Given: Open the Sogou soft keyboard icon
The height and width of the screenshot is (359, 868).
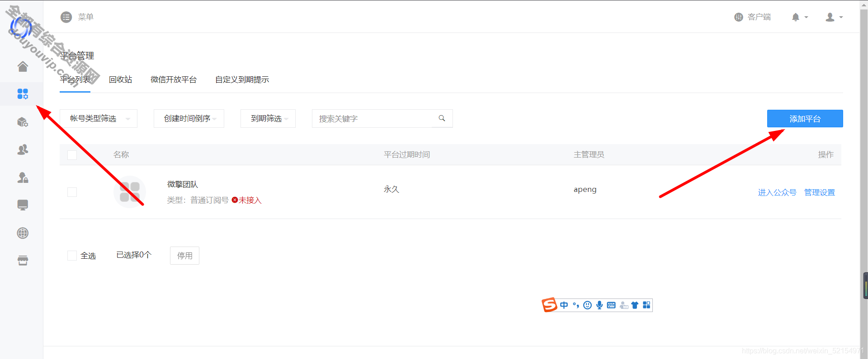Looking at the screenshot, I should click(611, 305).
